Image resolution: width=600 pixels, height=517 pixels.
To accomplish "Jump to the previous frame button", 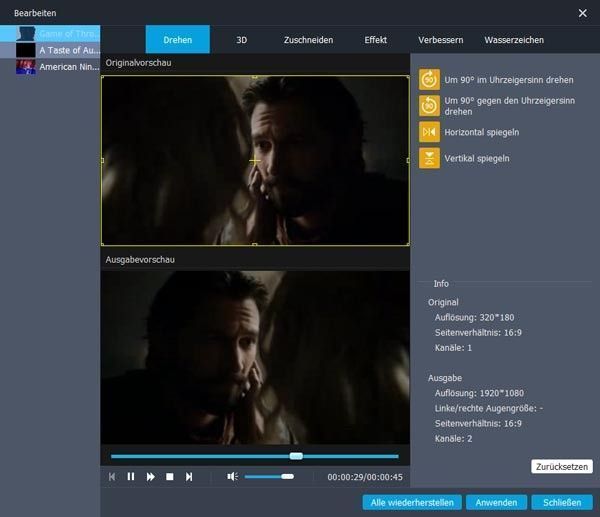I will (112, 476).
